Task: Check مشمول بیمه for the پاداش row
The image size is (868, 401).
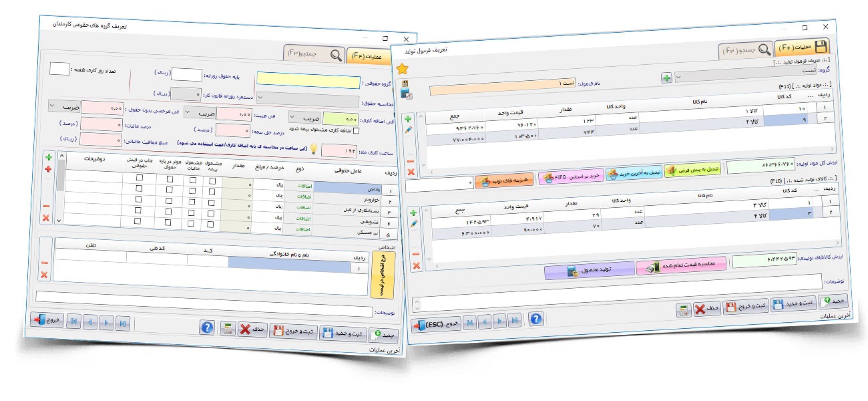Action: (212, 180)
